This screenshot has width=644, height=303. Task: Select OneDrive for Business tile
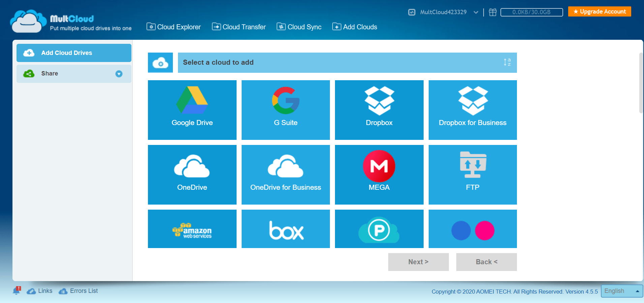286,175
